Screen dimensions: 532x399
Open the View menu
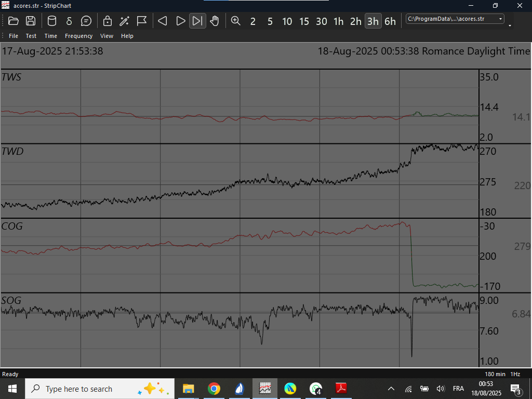pos(107,36)
